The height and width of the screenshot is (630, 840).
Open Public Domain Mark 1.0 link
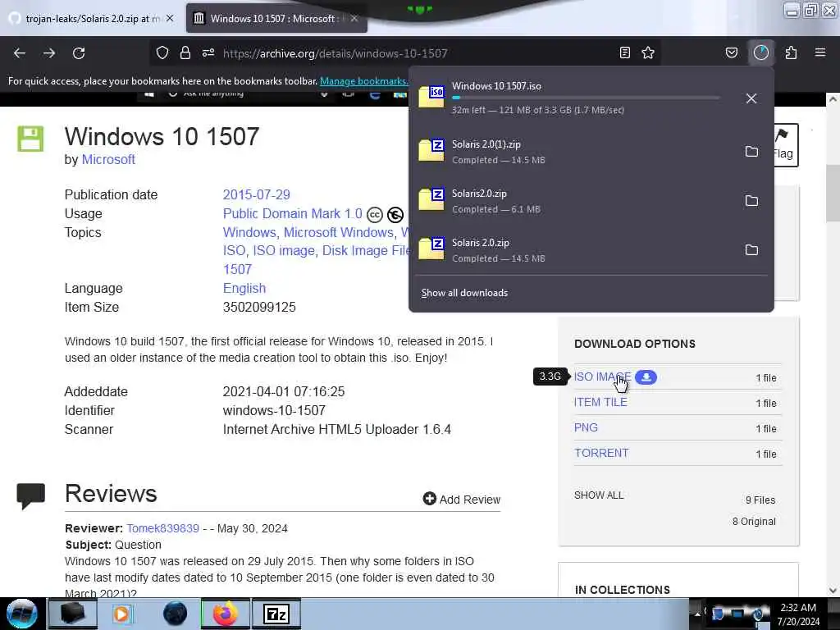(293, 214)
